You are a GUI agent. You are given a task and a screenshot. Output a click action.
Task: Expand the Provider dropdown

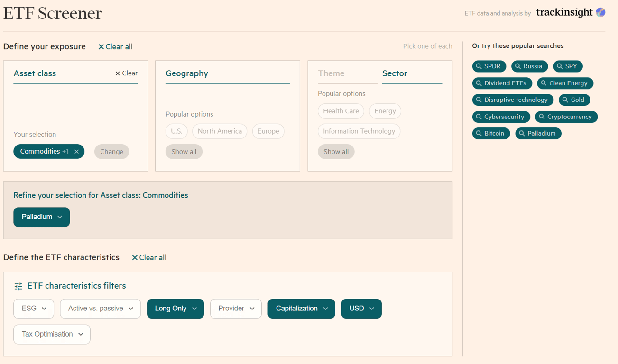pos(236,309)
